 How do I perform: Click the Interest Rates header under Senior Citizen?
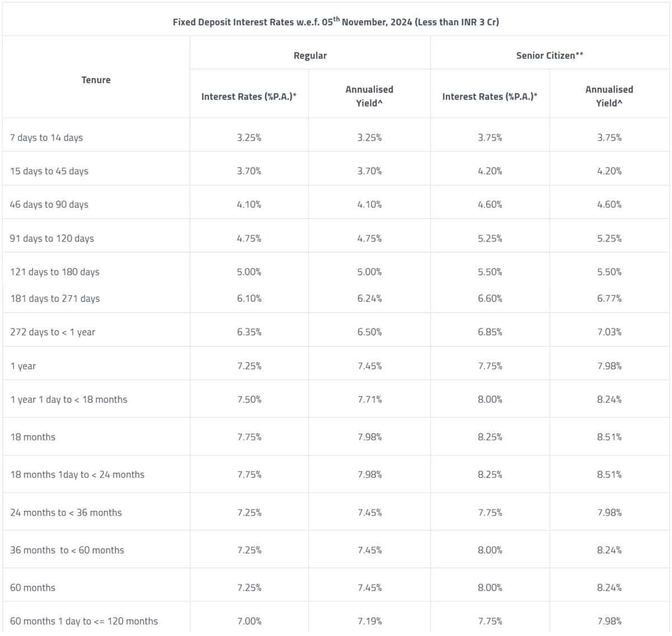click(x=489, y=96)
